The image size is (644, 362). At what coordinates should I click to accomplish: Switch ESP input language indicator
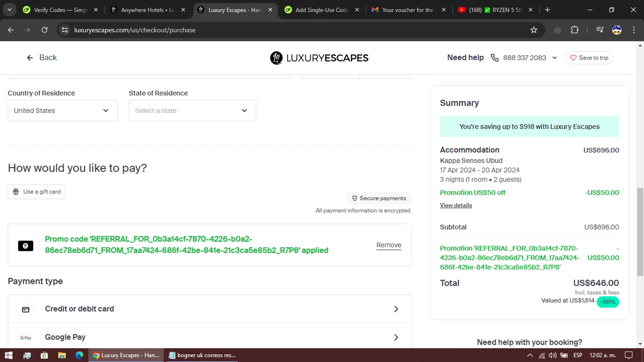click(578, 355)
